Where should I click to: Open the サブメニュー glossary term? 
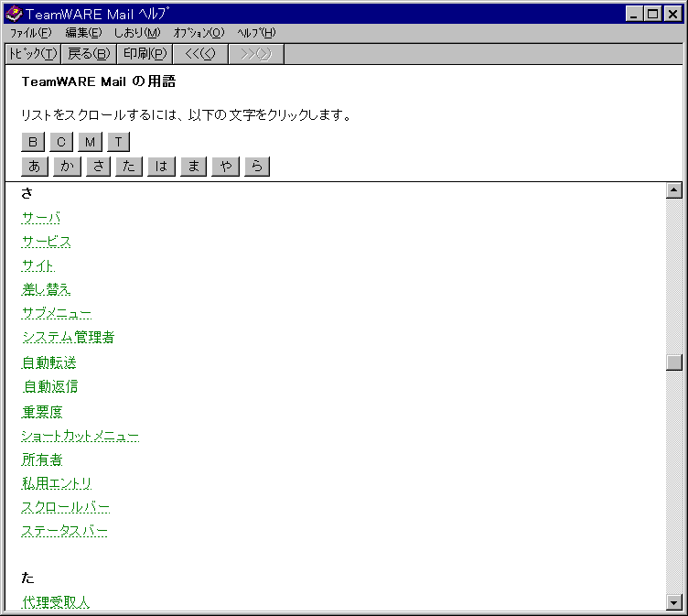pyautogui.click(x=57, y=313)
